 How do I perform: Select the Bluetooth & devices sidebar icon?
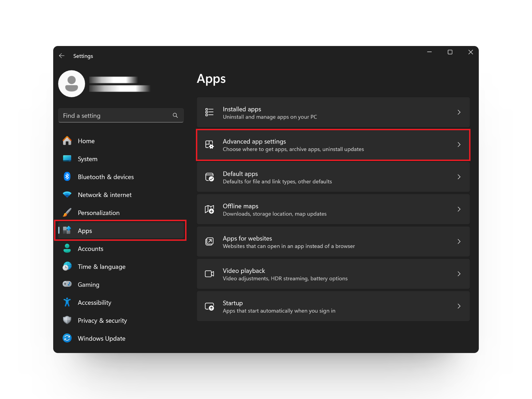(x=67, y=177)
